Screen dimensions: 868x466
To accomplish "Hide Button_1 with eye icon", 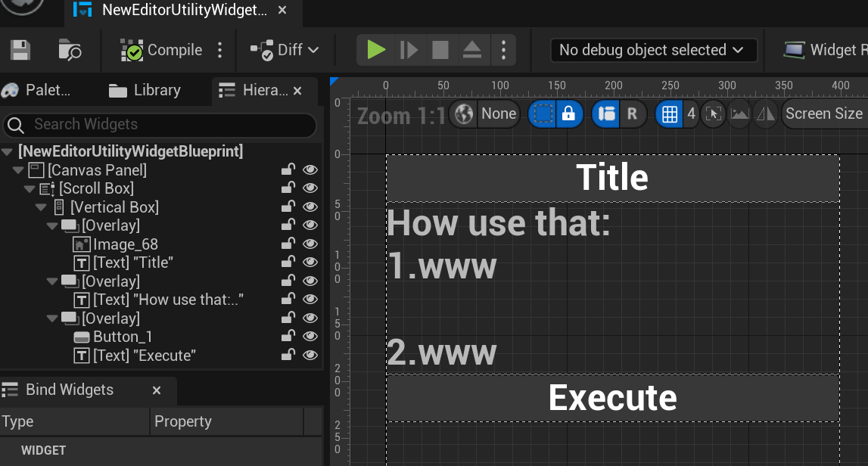I will click(310, 337).
